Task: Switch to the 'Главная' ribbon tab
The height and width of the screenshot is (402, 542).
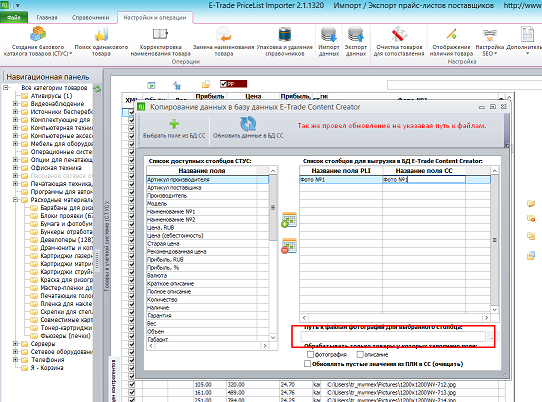Action: (47, 17)
